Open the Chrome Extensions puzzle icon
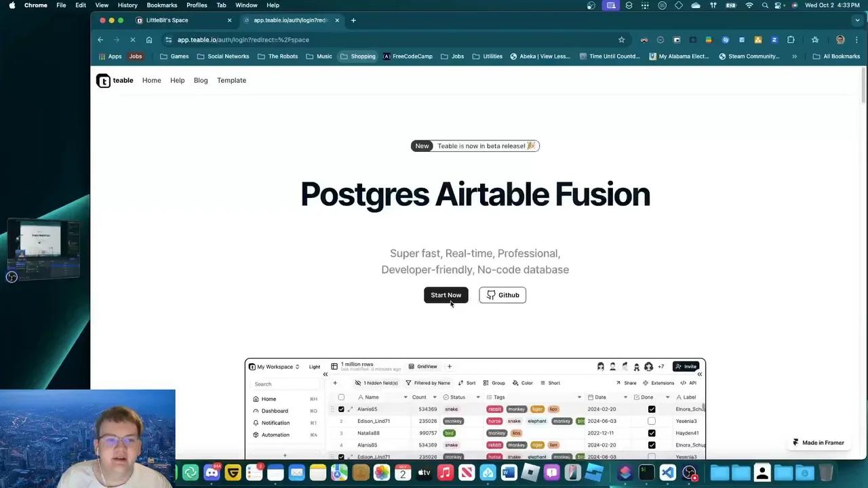The width and height of the screenshot is (868, 488). (791, 40)
